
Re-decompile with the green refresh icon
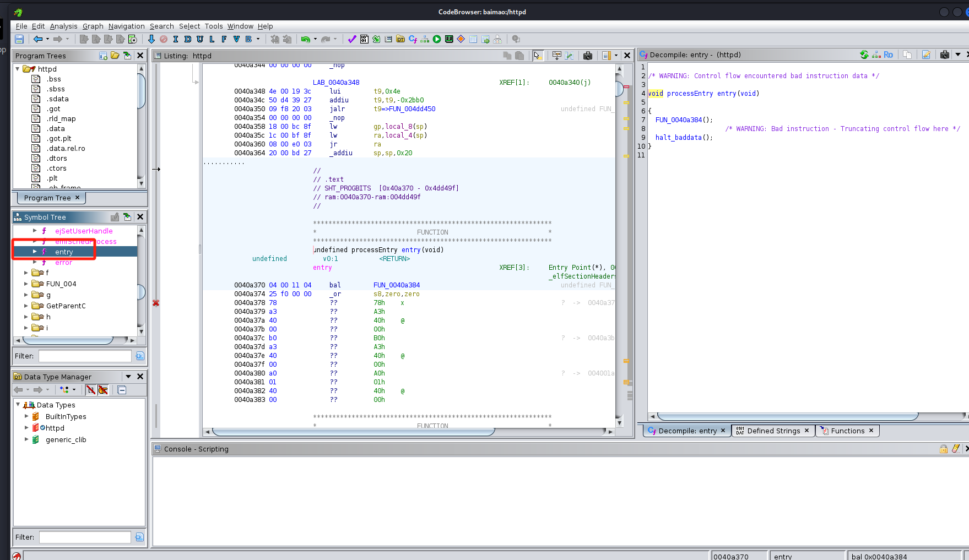(864, 55)
